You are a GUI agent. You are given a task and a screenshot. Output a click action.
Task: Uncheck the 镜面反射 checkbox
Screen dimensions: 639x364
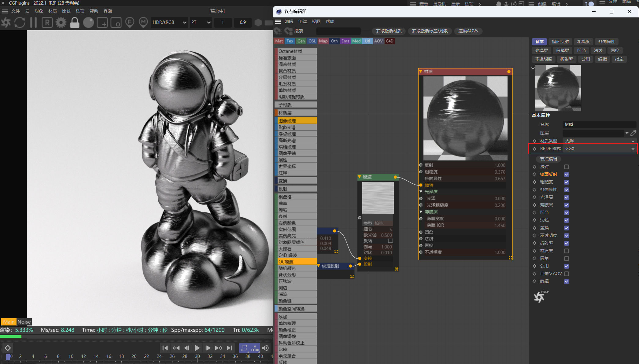pyautogui.click(x=567, y=175)
